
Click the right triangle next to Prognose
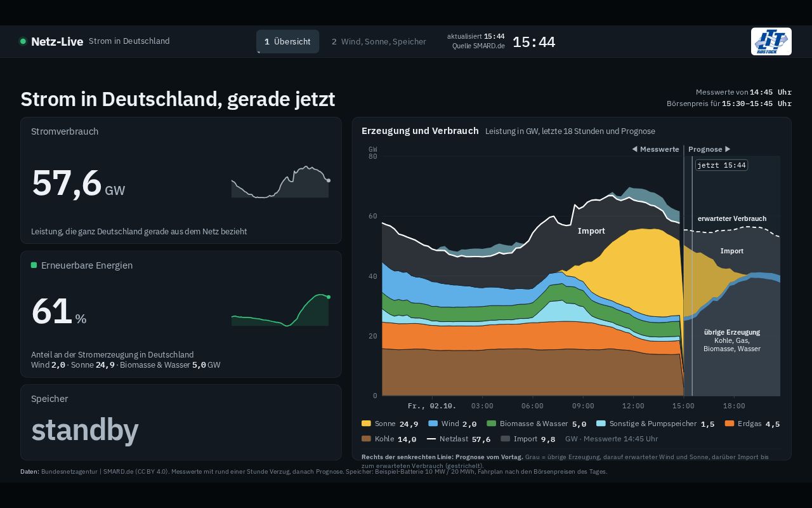tap(728, 149)
